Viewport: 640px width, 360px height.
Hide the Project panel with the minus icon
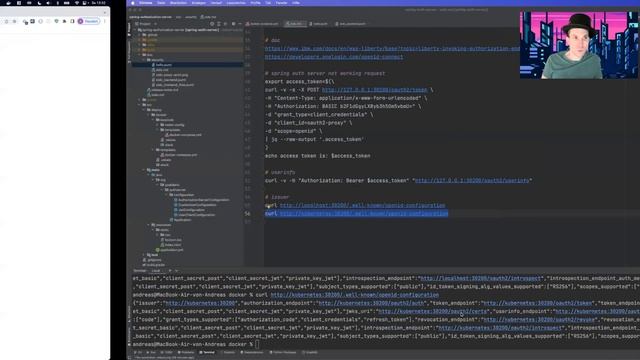point(240,24)
